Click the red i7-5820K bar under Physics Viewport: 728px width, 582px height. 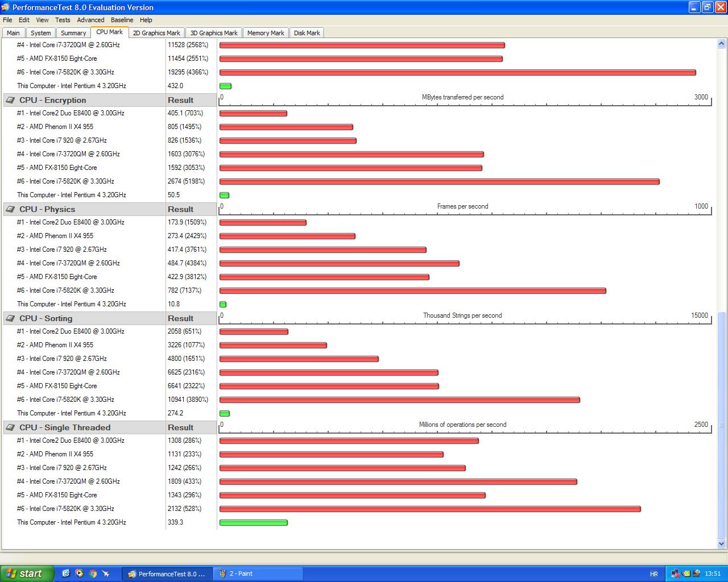click(413, 291)
